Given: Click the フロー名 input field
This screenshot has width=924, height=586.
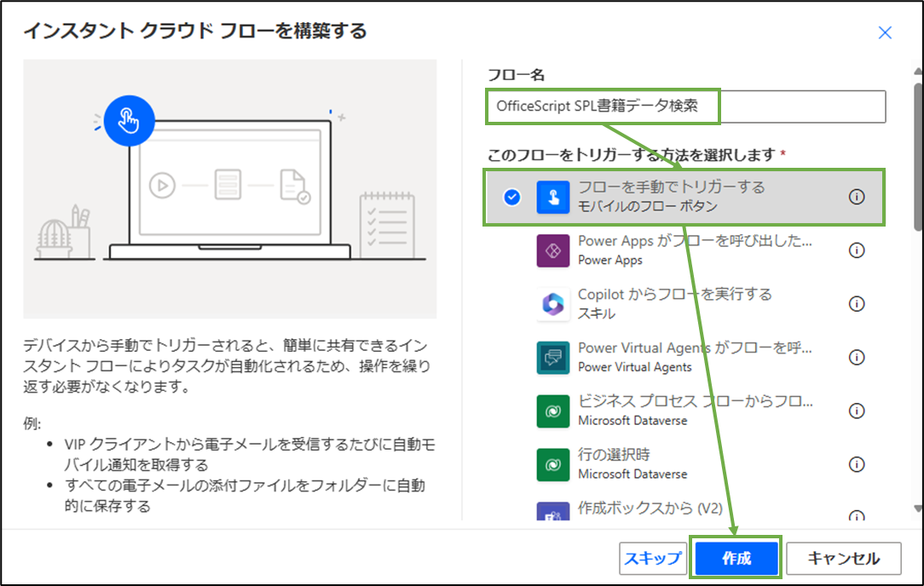Looking at the screenshot, I should 686,106.
